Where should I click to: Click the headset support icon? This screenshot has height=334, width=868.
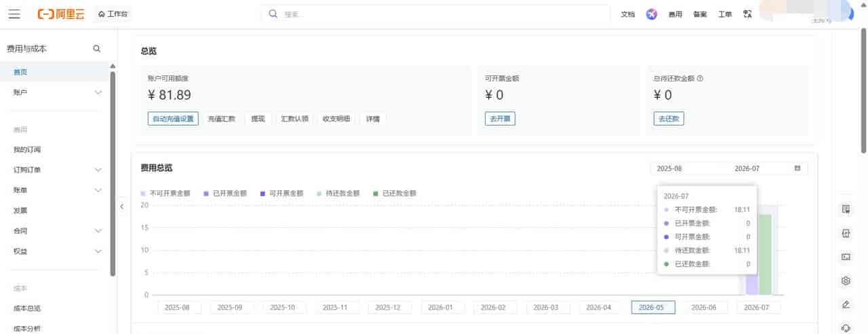pos(846,328)
